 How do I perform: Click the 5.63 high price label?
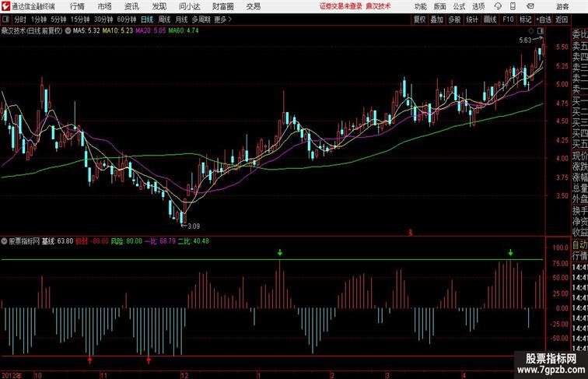click(525, 40)
